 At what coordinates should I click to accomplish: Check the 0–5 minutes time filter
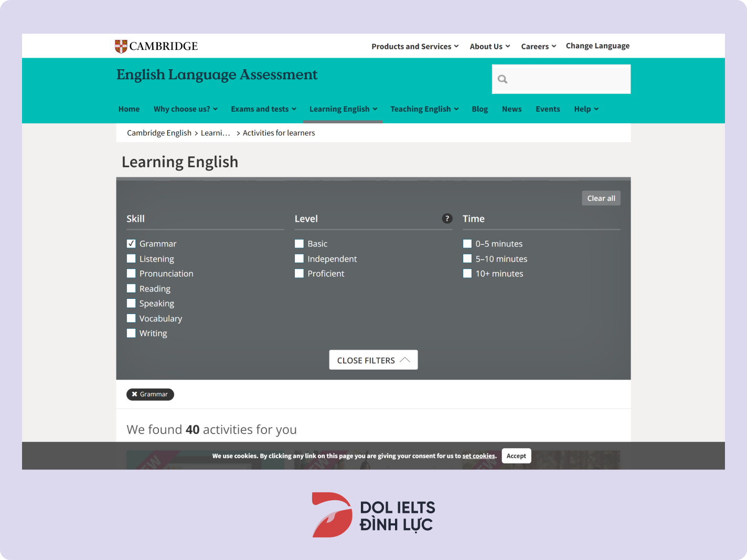[x=467, y=244]
